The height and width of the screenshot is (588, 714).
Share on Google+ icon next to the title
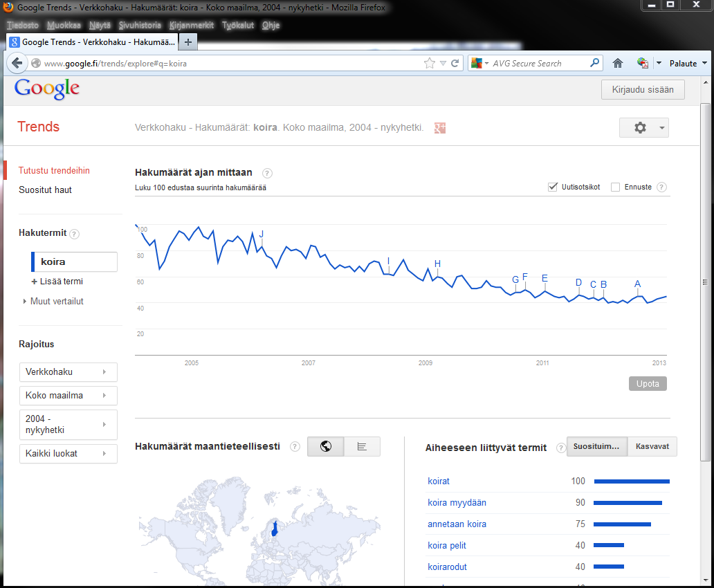pos(440,128)
